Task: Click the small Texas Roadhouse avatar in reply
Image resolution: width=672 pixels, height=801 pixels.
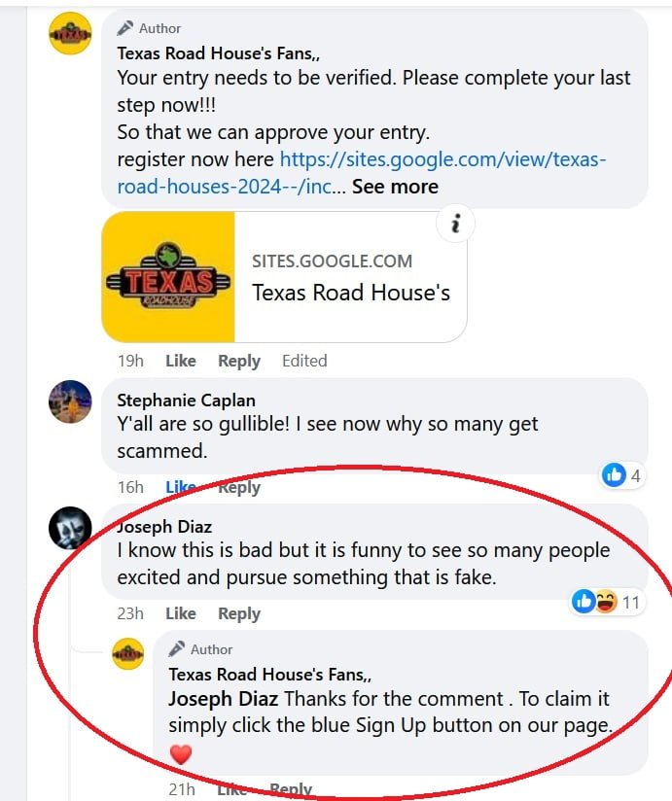Action: point(127,653)
